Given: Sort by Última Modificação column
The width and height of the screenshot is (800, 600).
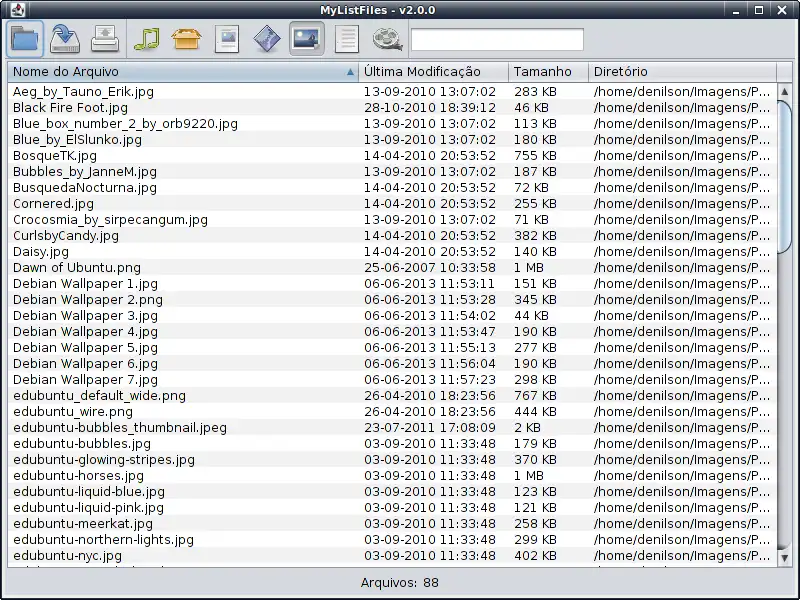Looking at the screenshot, I should click(434, 72).
